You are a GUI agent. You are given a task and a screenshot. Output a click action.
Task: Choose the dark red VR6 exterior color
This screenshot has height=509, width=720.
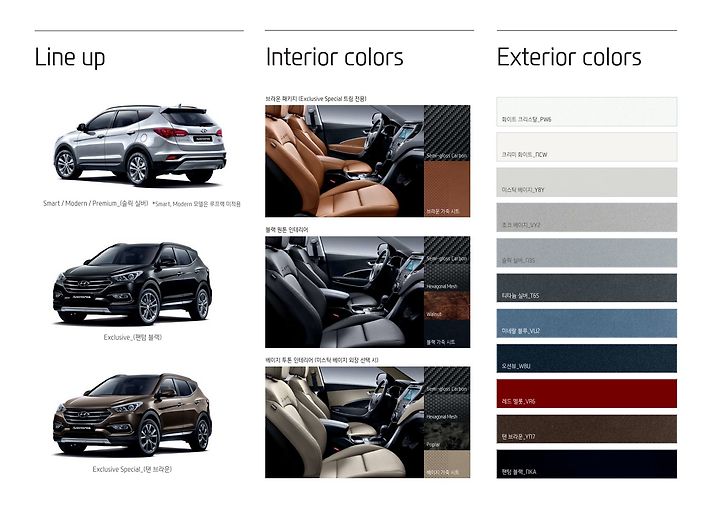[x=586, y=394]
